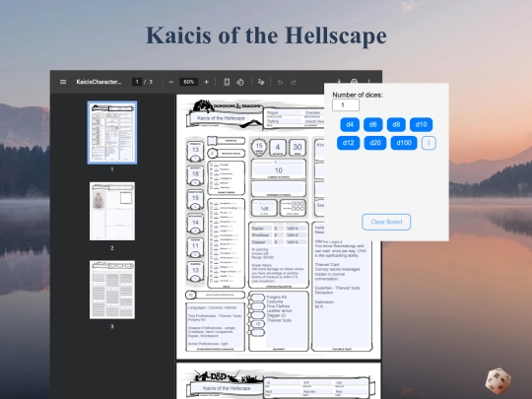Click the PDF download icon

click(x=339, y=81)
